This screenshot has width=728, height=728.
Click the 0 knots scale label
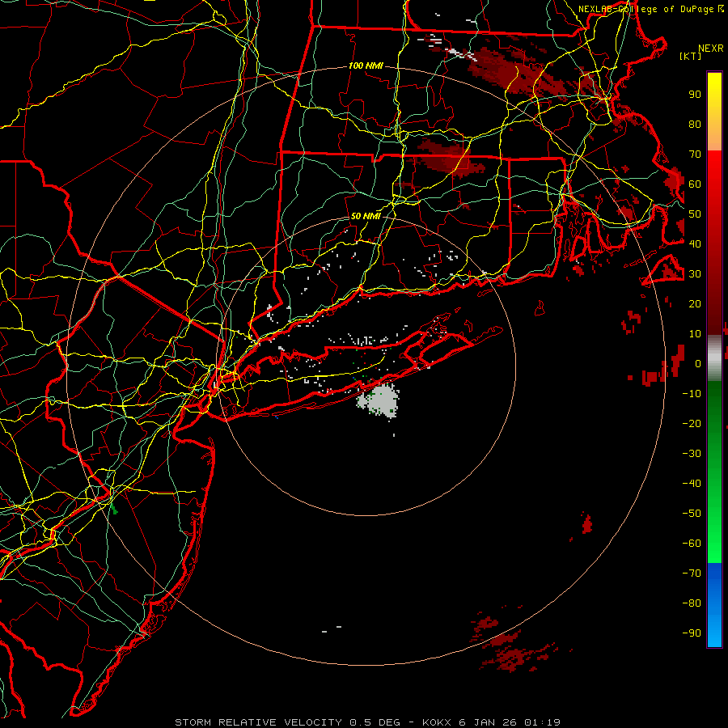(x=698, y=364)
